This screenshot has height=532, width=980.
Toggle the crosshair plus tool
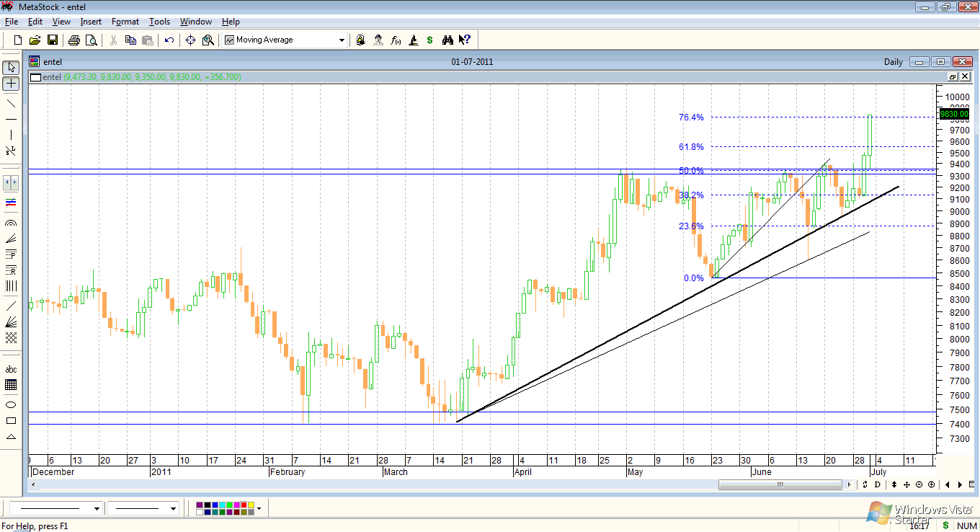point(11,84)
